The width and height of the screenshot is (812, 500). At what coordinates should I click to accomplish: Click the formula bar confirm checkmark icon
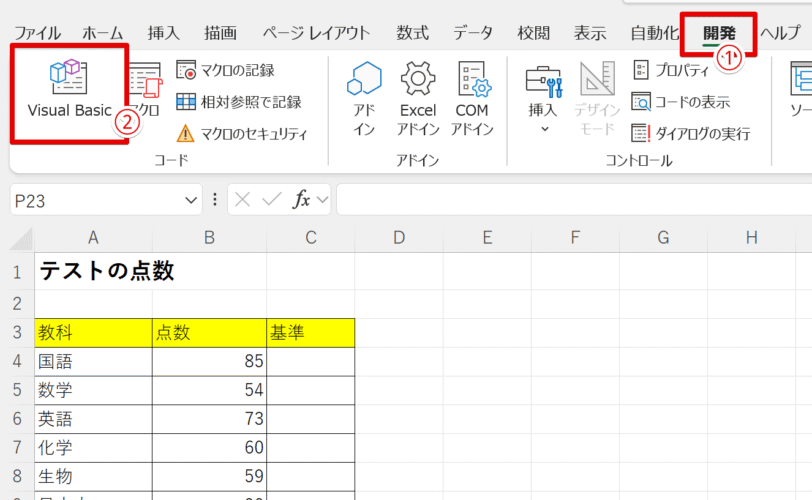(271, 199)
